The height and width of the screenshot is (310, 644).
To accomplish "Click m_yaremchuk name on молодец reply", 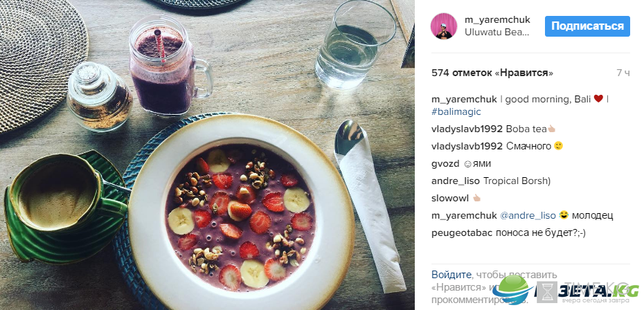I will point(464,216).
